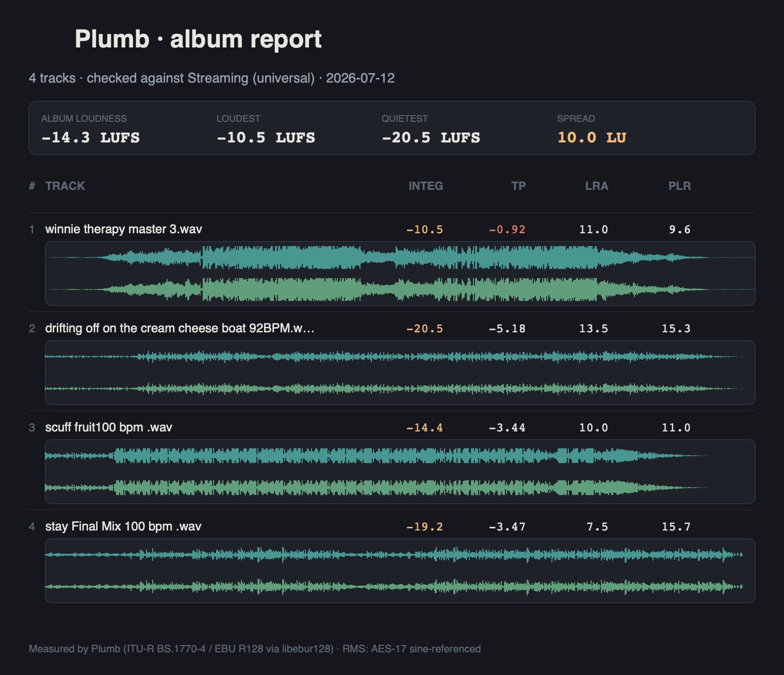Click the LOUDEST label

click(x=238, y=118)
